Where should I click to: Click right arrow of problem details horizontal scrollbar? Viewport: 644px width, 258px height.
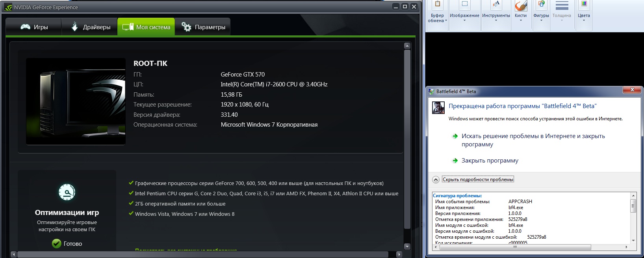626,247
